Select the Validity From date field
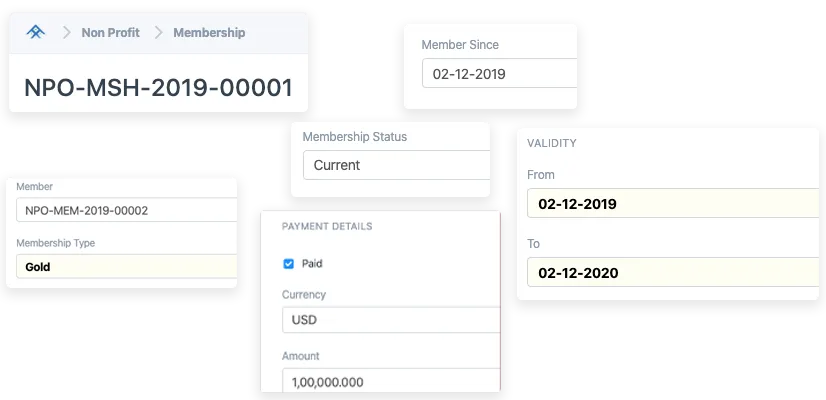 671,204
